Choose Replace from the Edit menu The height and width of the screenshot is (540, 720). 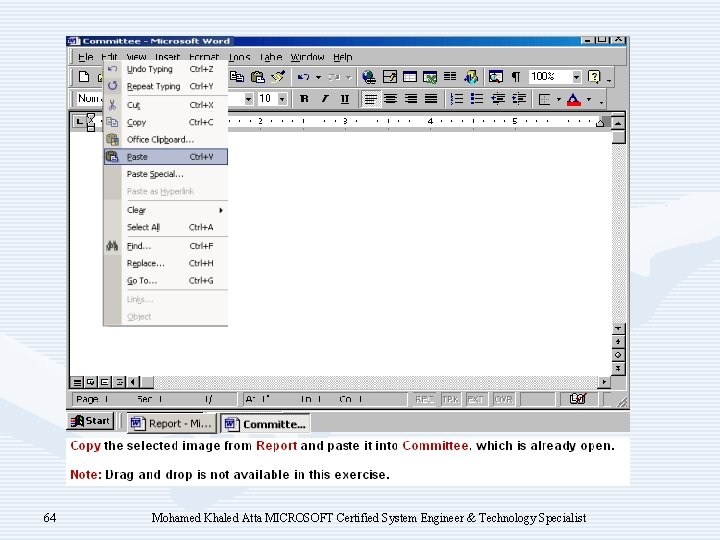click(x=165, y=263)
